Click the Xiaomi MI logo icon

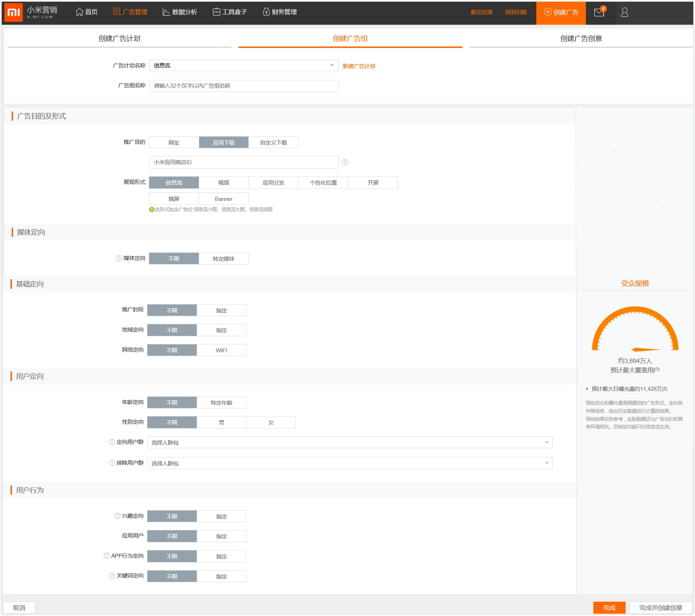[x=13, y=13]
